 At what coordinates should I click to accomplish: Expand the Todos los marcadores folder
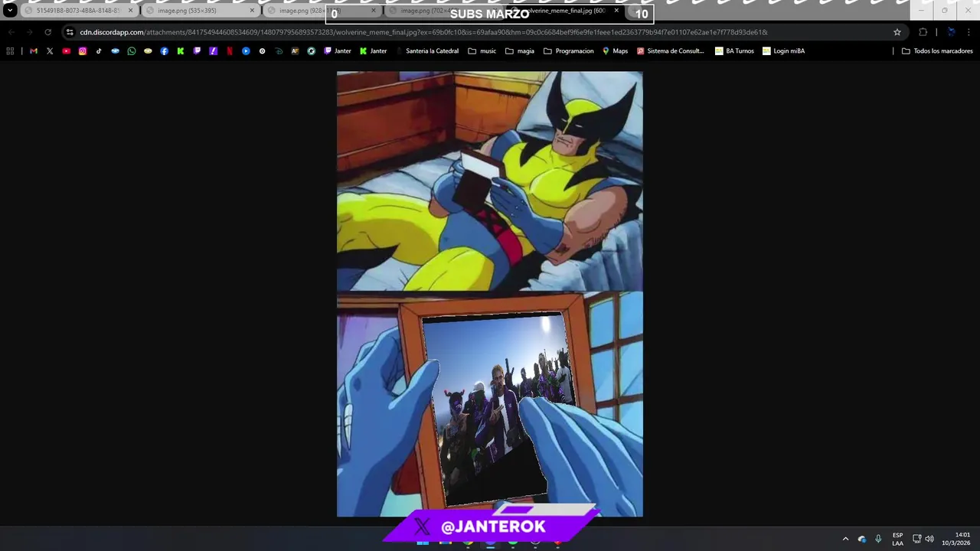pyautogui.click(x=937, y=51)
